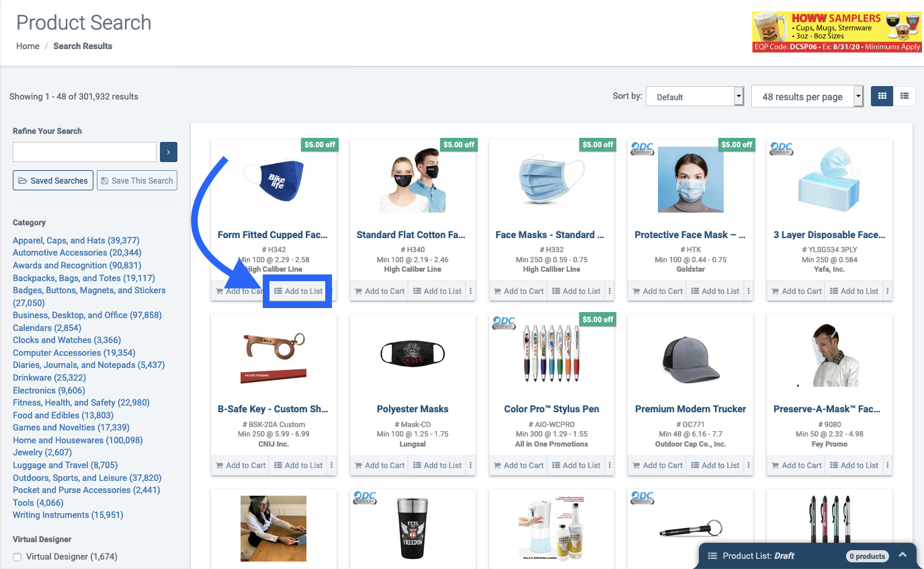
Task: Open more options for Face Masks - Standard product
Action: point(610,291)
